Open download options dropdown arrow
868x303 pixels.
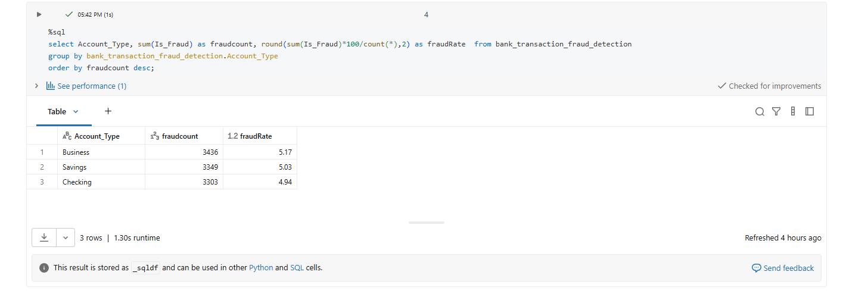click(66, 238)
